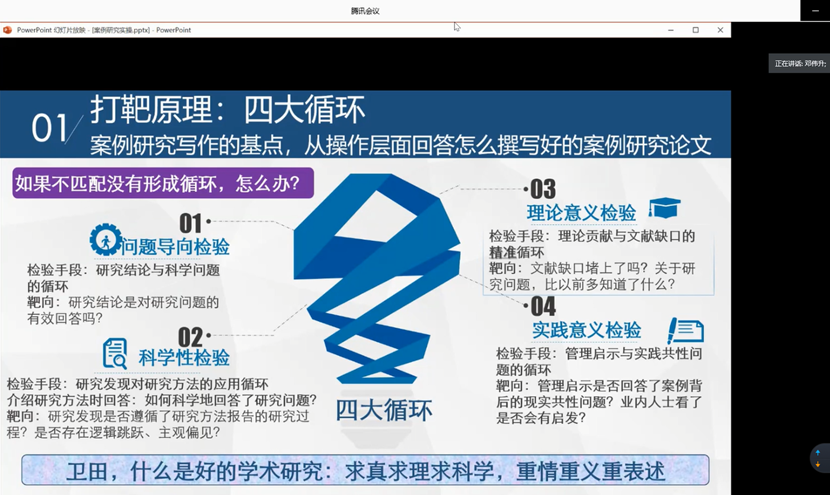
Task: Select the 理论意义检验 heading text
Action: click(581, 212)
